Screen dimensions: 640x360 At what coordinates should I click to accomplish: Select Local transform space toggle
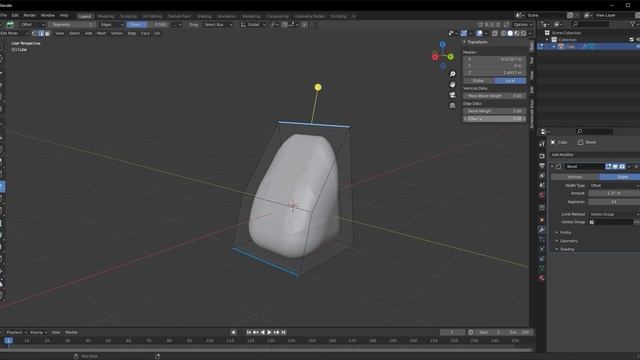510,81
